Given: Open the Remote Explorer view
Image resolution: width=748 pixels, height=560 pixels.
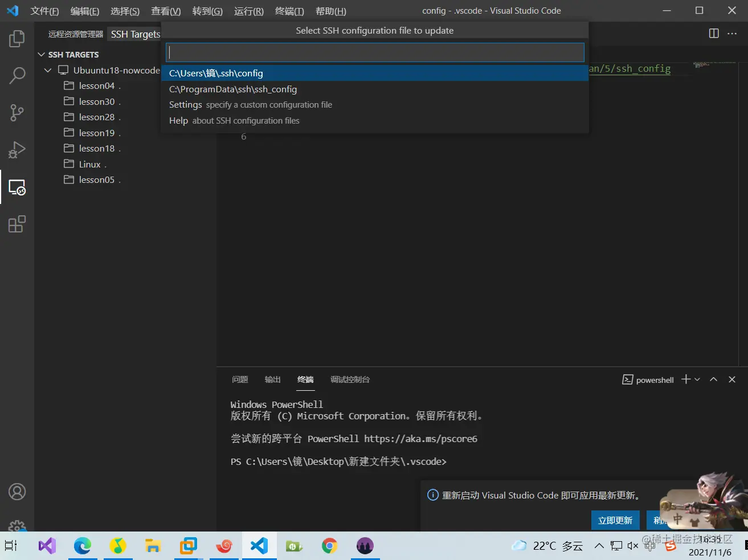Looking at the screenshot, I should click(x=17, y=187).
